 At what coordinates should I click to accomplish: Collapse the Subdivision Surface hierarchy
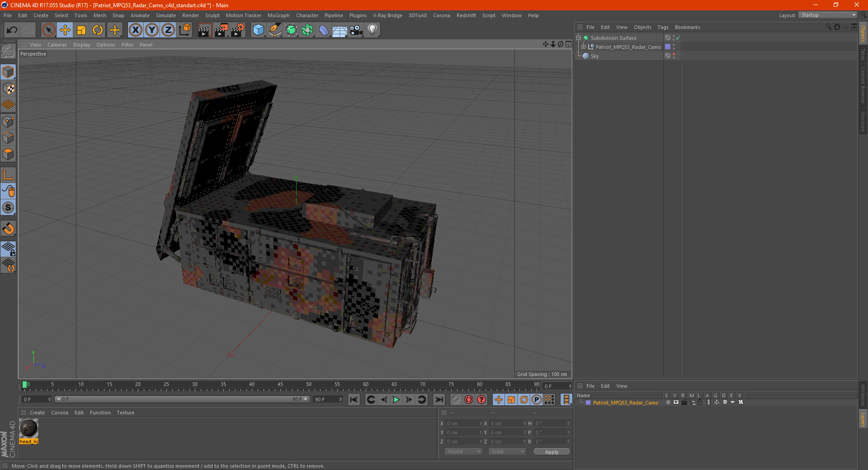(578, 38)
